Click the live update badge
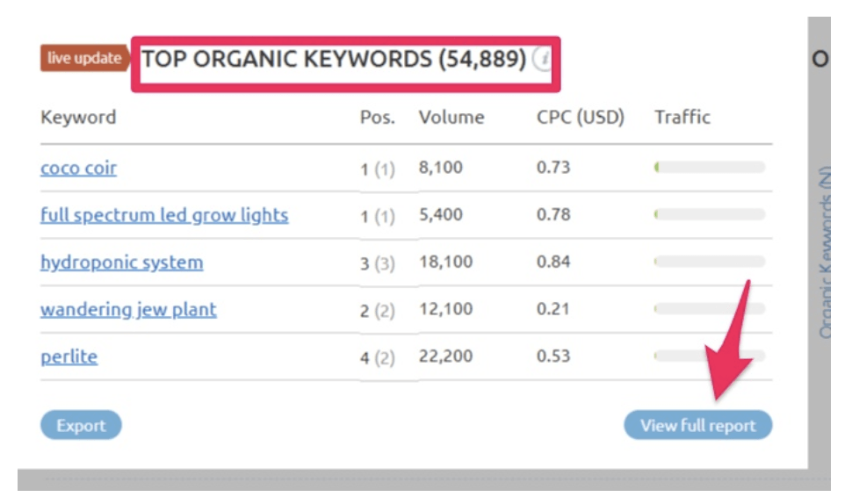The height and width of the screenshot is (504, 852). pos(84,59)
